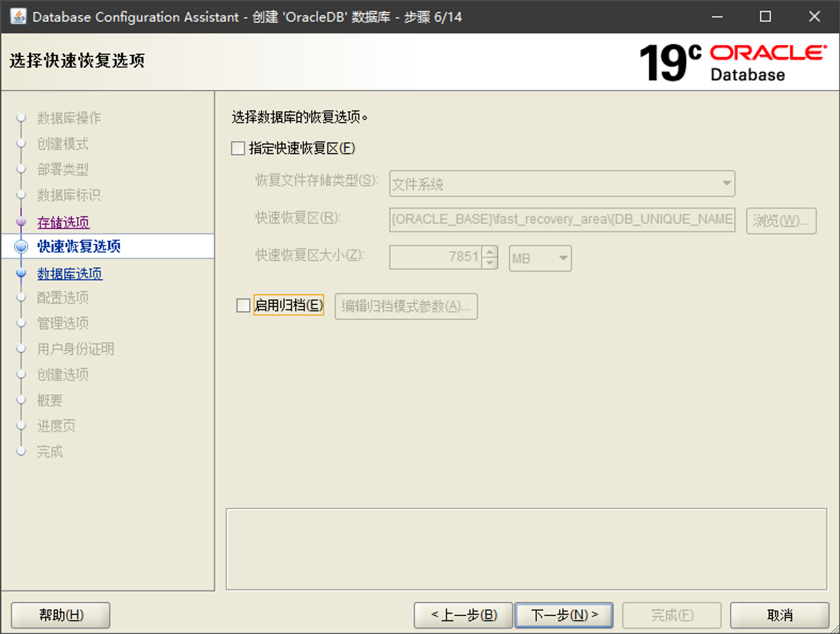The image size is (840, 634).
Task: Tick the 启用归档 checkbox
Action: [x=243, y=305]
